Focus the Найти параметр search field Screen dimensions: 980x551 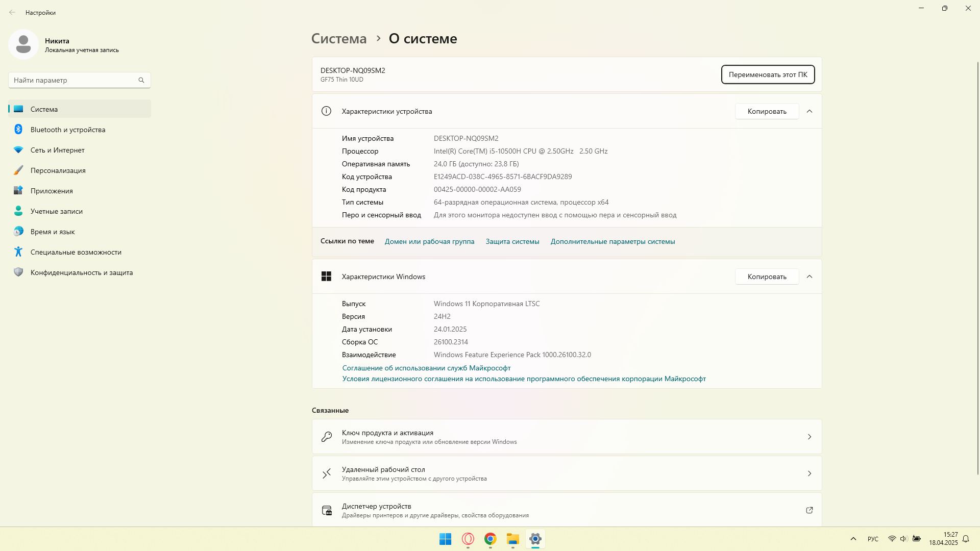coord(80,80)
